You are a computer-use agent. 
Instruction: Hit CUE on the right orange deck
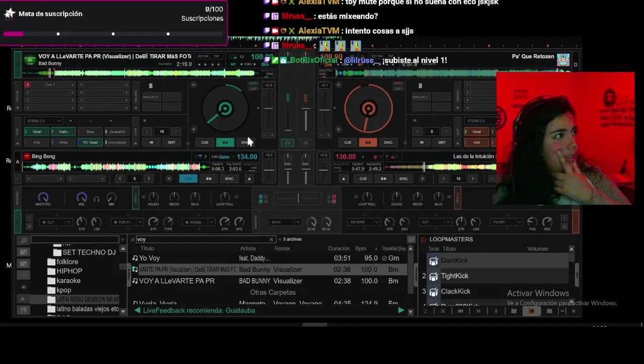click(348, 142)
